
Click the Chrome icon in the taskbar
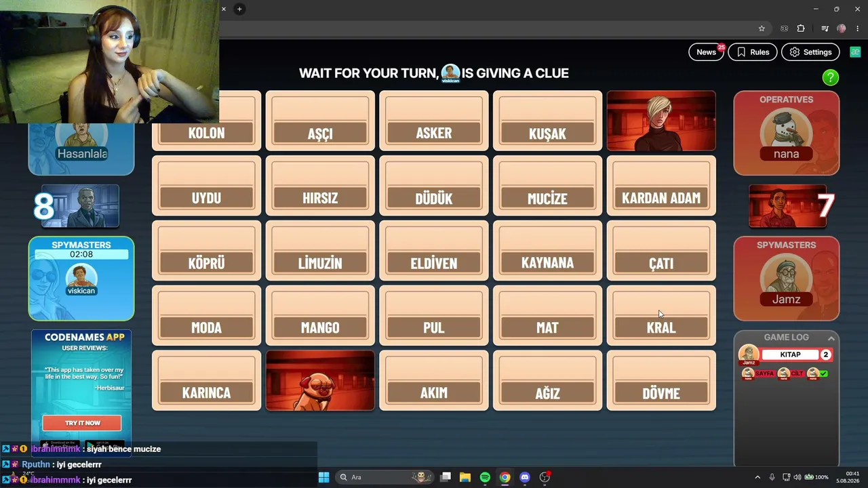click(x=505, y=477)
